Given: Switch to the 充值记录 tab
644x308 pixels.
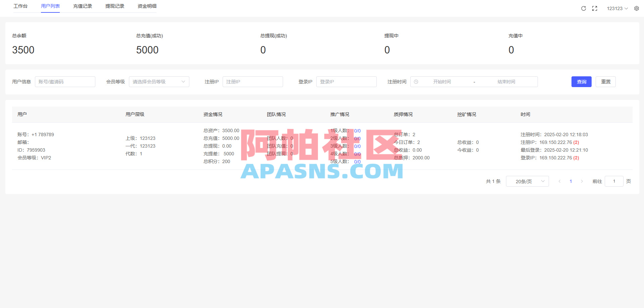Looking at the screenshot, I should (82, 6).
